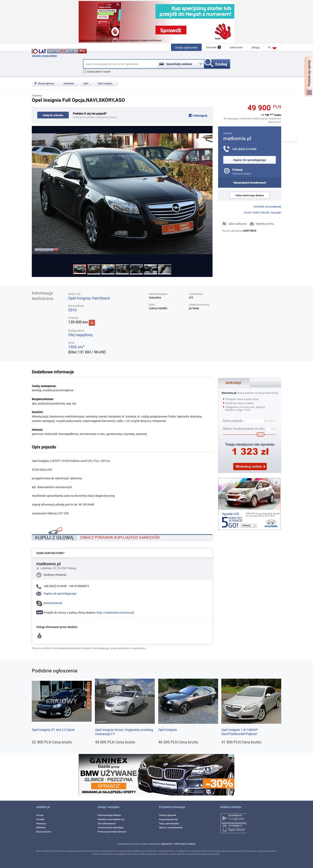Open the App Store download badge

234,828
